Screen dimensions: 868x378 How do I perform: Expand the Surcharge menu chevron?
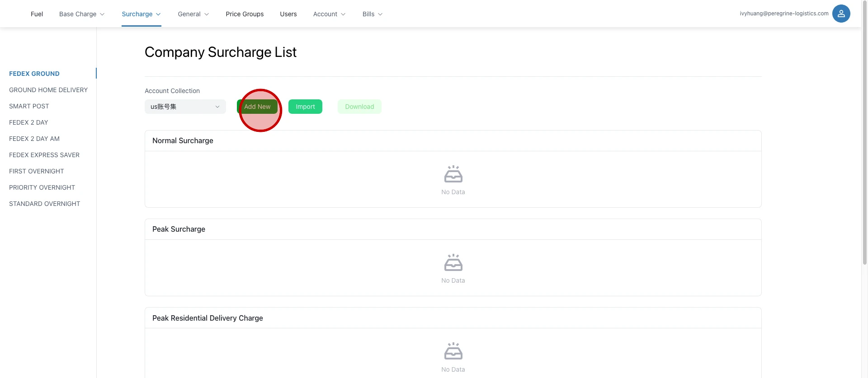(158, 14)
